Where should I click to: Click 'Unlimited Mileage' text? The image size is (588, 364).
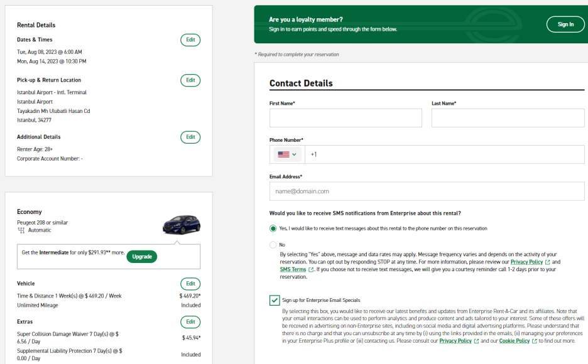pyautogui.click(x=38, y=306)
